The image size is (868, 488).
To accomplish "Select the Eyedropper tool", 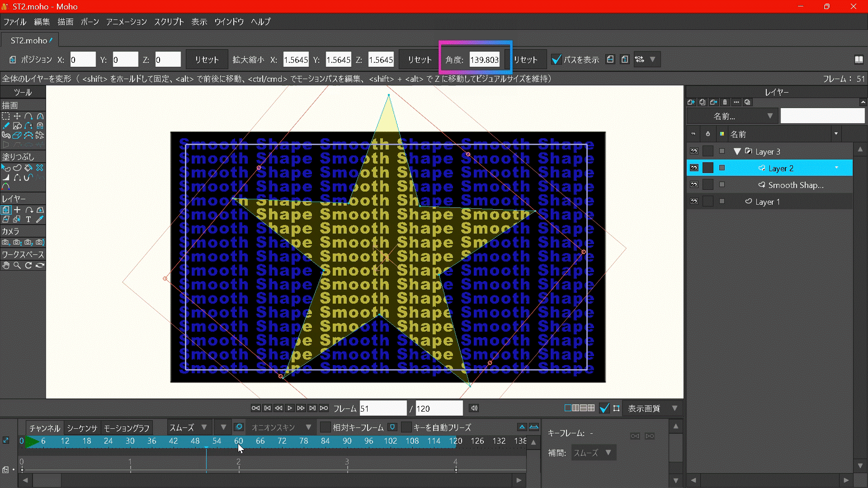I will tap(40, 220).
